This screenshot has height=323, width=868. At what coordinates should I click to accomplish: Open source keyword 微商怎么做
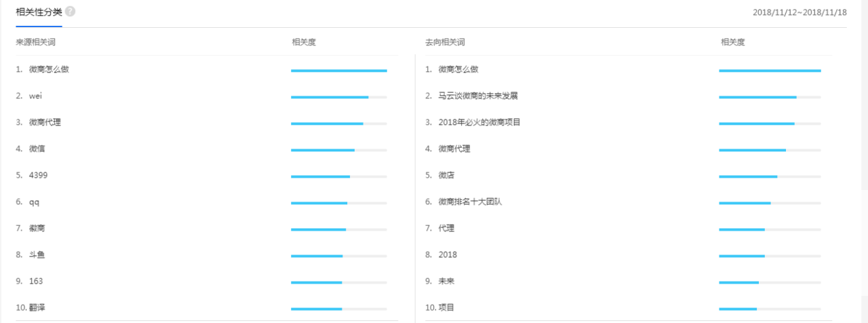49,69
